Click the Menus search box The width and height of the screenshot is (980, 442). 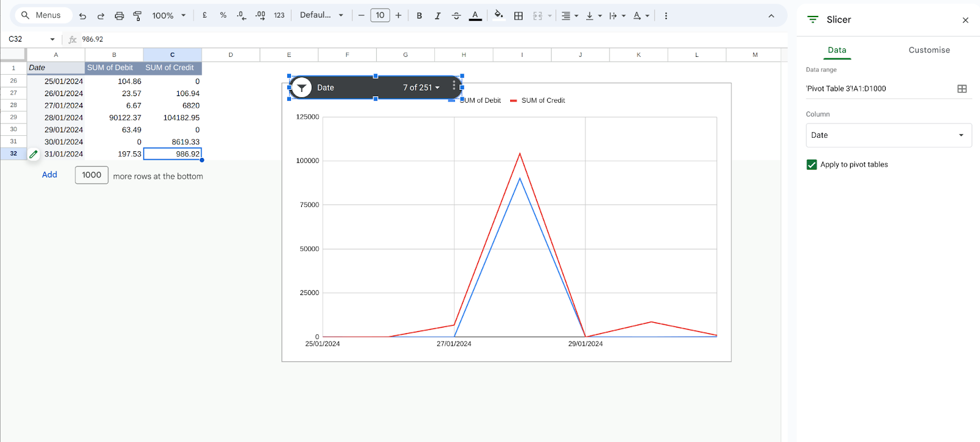tap(43, 15)
